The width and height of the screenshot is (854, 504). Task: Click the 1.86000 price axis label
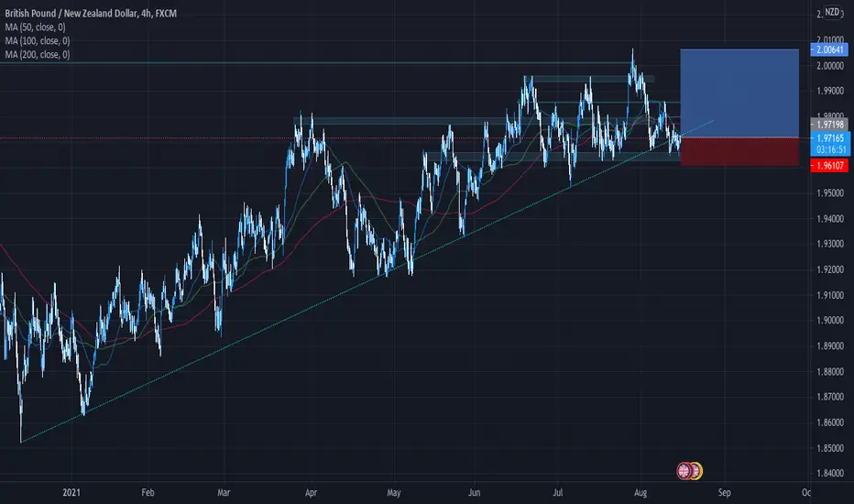829,422
